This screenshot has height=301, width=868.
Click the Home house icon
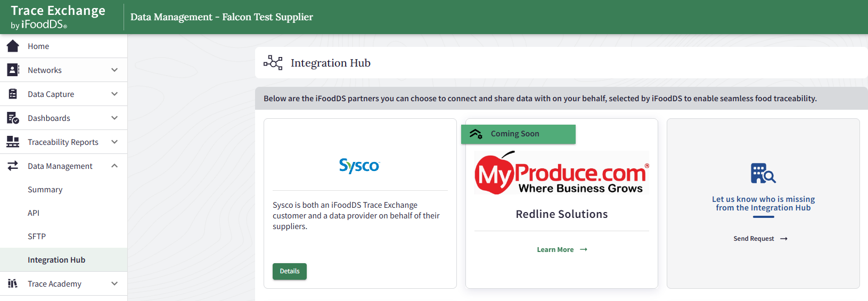coord(13,46)
